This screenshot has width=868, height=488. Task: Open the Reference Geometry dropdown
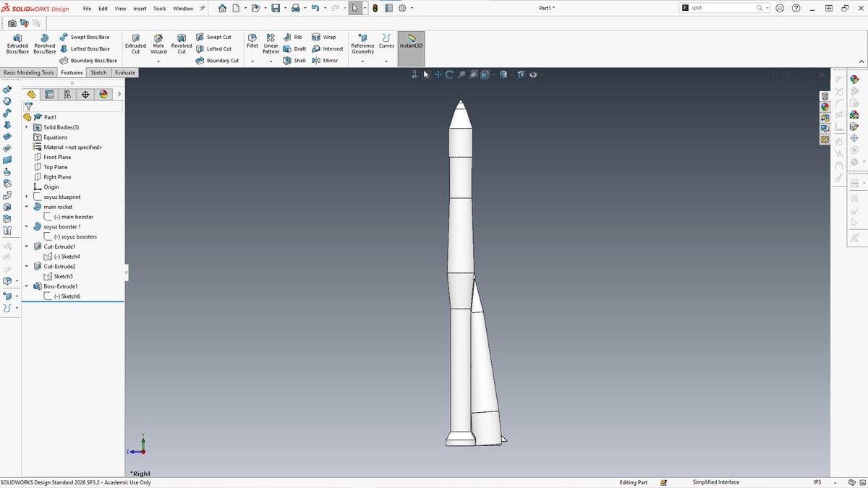(x=363, y=61)
